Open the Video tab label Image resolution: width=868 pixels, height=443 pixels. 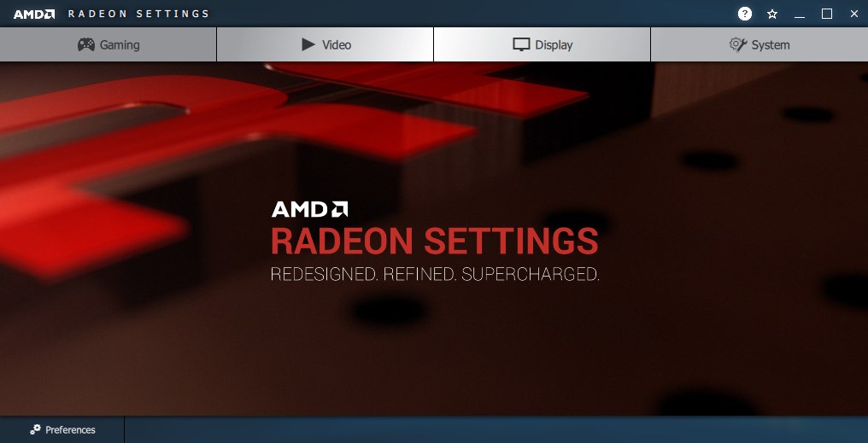coord(337,44)
